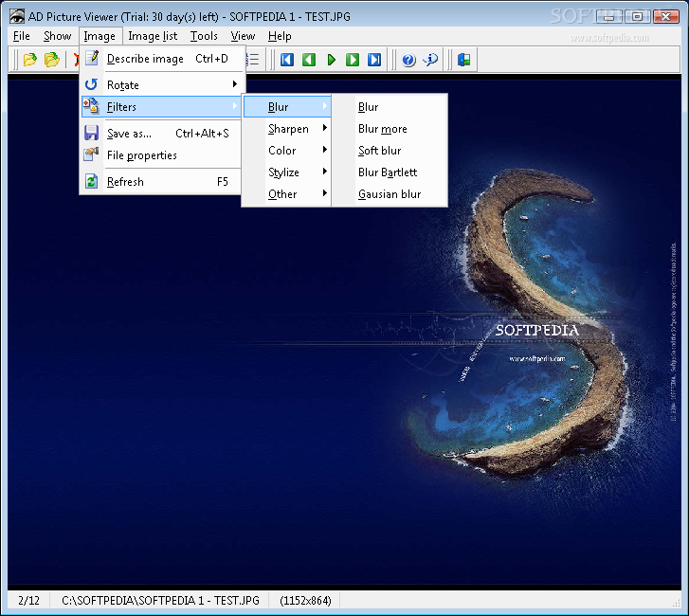Open the View menu
The width and height of the screenshot is (689, 616).
click(243, 36)
